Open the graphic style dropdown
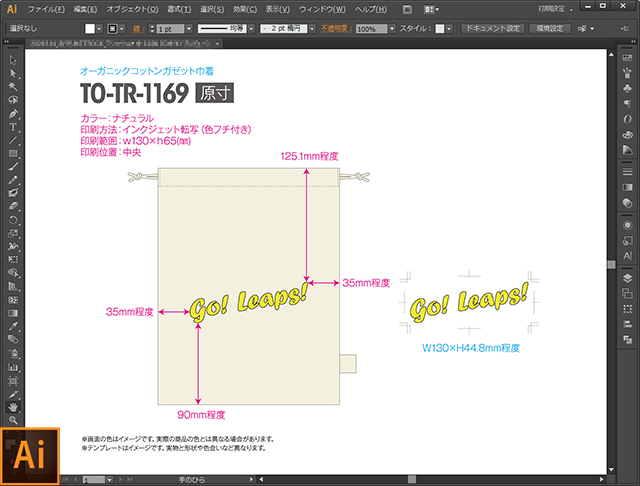This screenshot has width=640, height=486. pyautogui.click(x=449, y=29)
